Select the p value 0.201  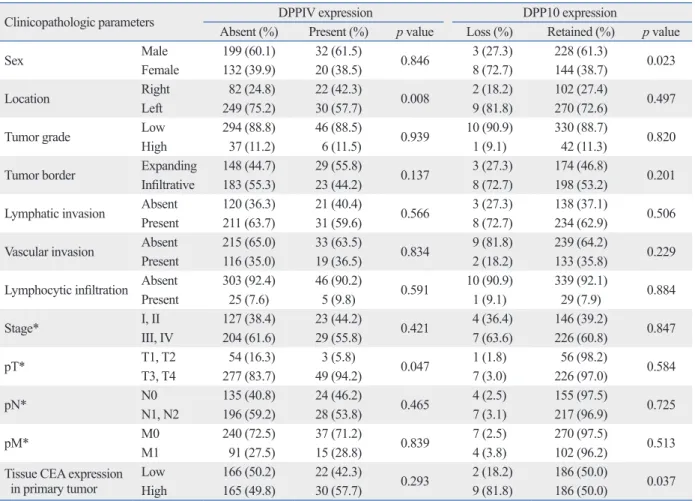click(661, 175)
